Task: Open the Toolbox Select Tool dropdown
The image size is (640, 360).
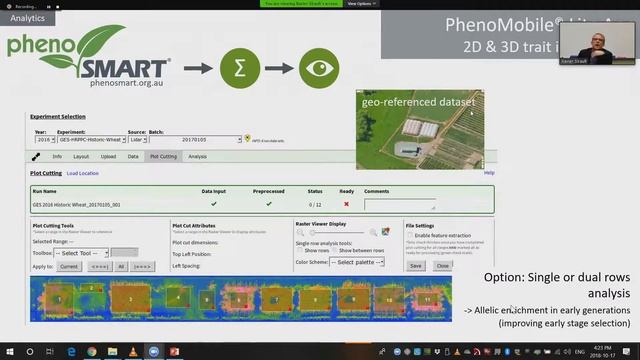Action: point(81,253)
